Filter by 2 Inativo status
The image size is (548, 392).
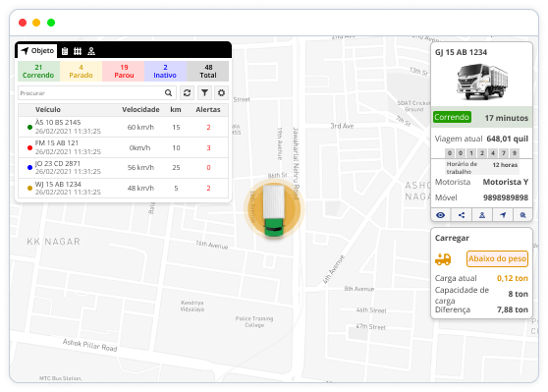pos(165,71)
